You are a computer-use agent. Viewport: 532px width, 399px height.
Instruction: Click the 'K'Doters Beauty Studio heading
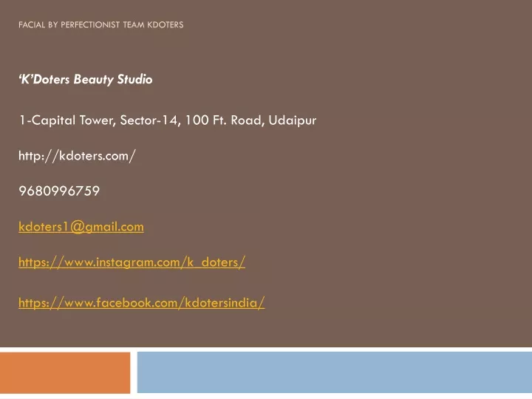coord(86,79)
